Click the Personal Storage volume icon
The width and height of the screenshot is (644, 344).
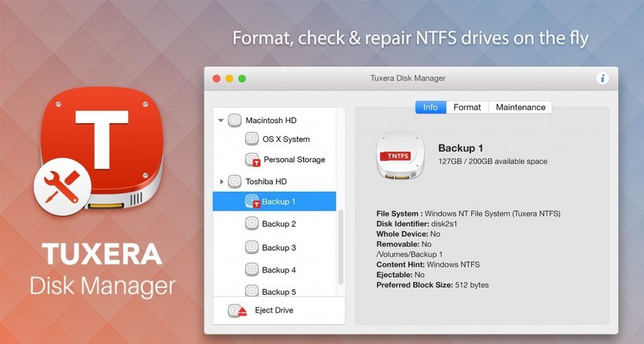(252, 160)
